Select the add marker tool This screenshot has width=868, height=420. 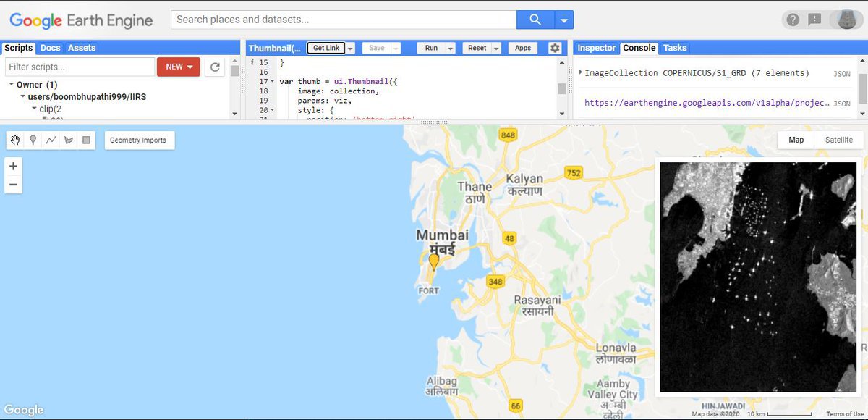pyautogui.click(x=33, y=140)
